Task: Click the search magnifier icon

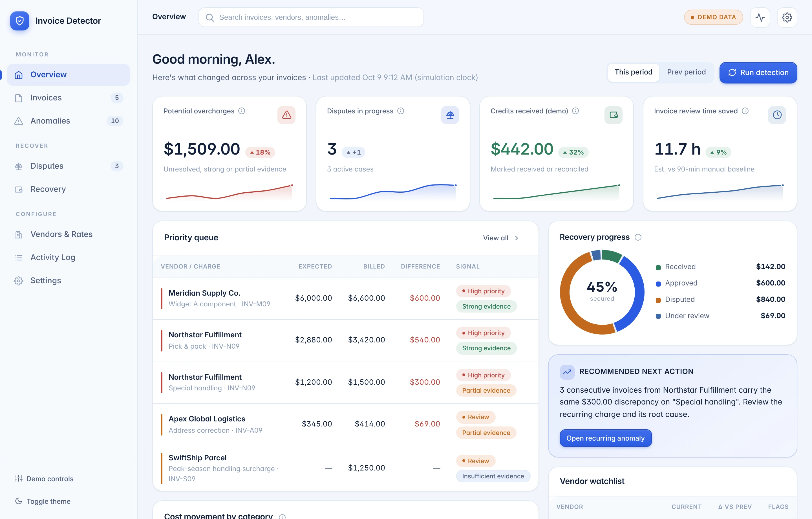Action: (210, 17)
